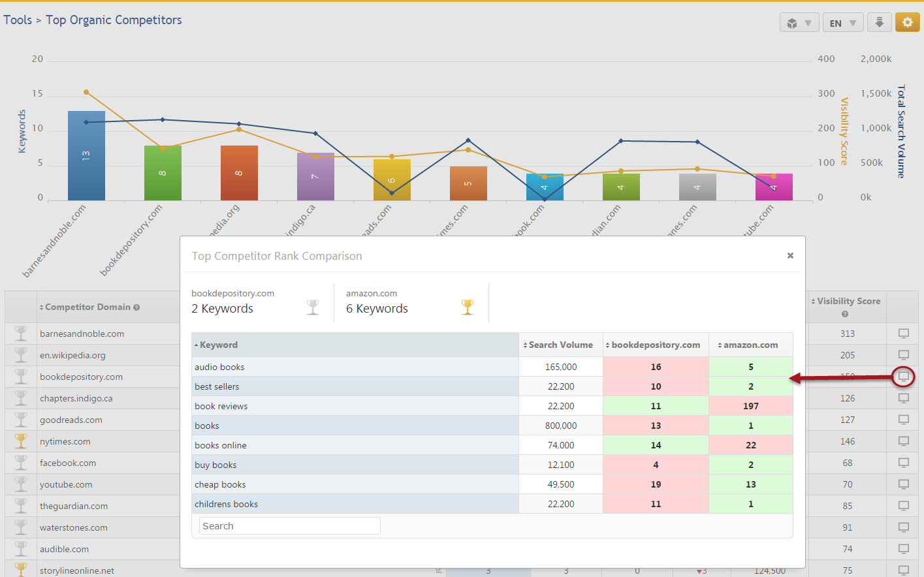
Task: Click the en.wikipedia.org competitor domain
Action: click(72, 355)
